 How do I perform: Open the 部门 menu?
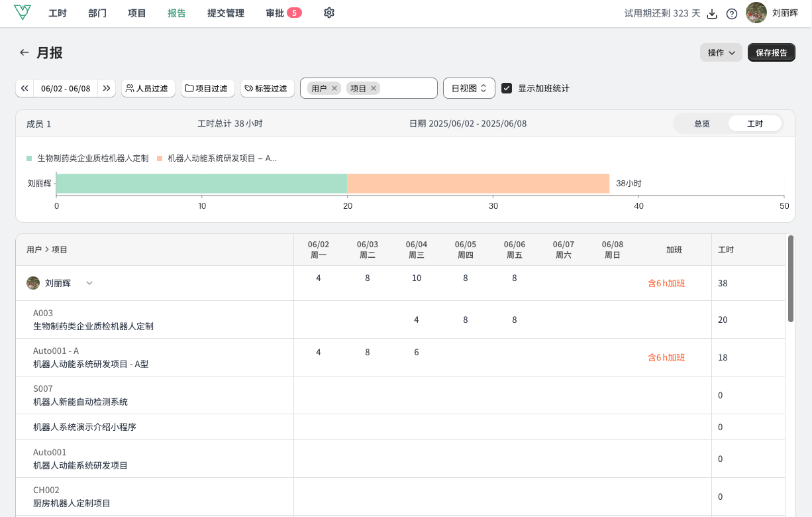(x=97, y=13)
